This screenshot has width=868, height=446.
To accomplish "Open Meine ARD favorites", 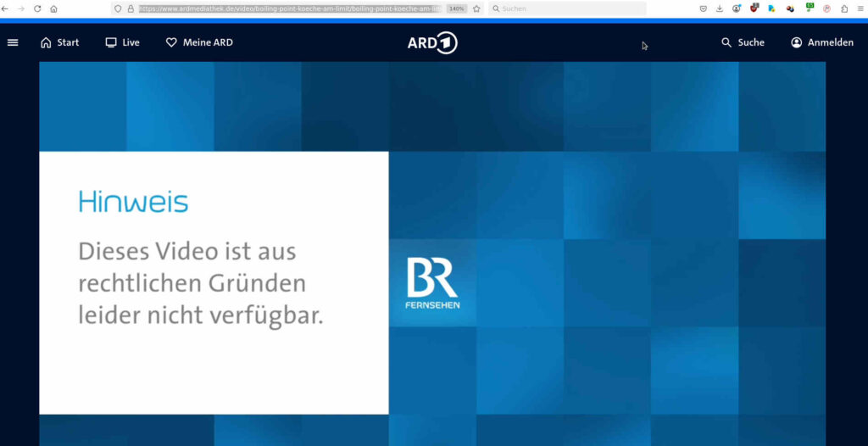I will click(x=199, y=42).
